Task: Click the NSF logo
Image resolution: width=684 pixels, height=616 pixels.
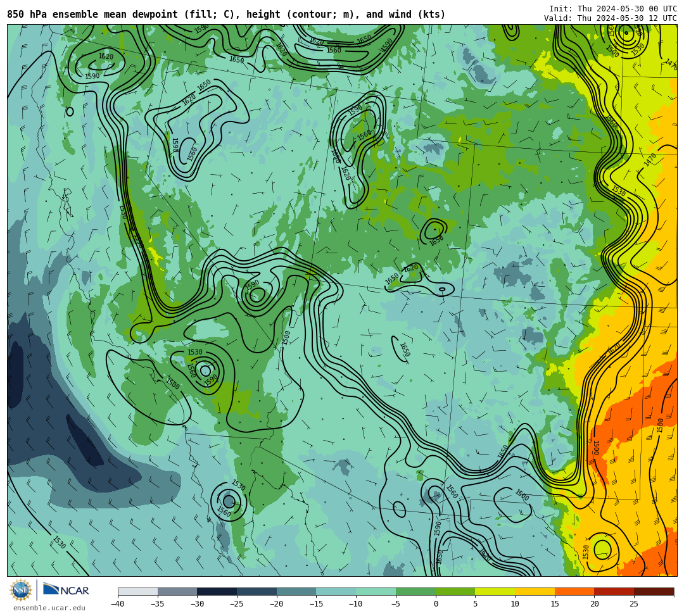Action: click(x=20, y=590)
